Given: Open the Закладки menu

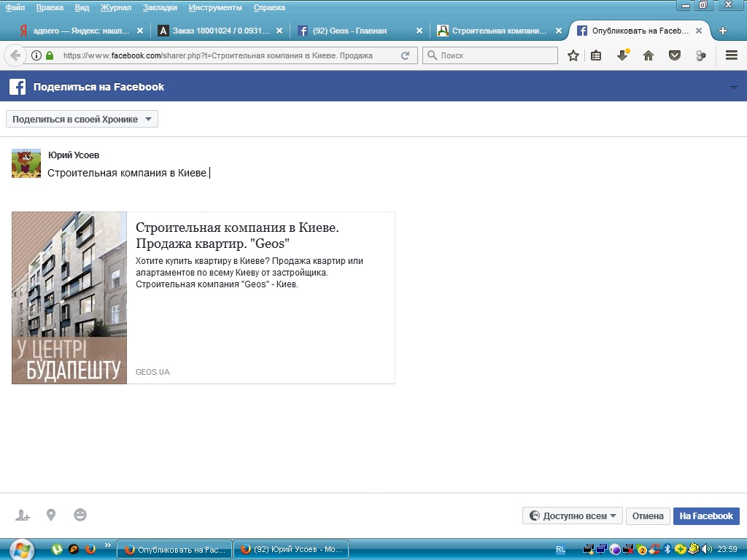Looking at the screenshot, I should [x=160, y=7].
